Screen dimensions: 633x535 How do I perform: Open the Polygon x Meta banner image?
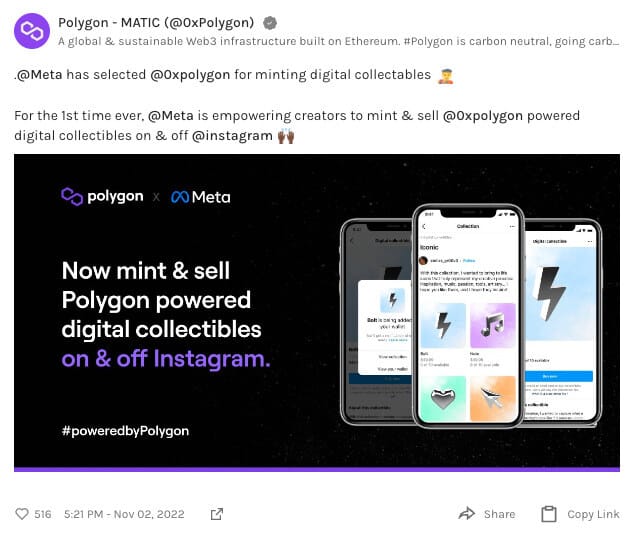(x=317, y=313)
